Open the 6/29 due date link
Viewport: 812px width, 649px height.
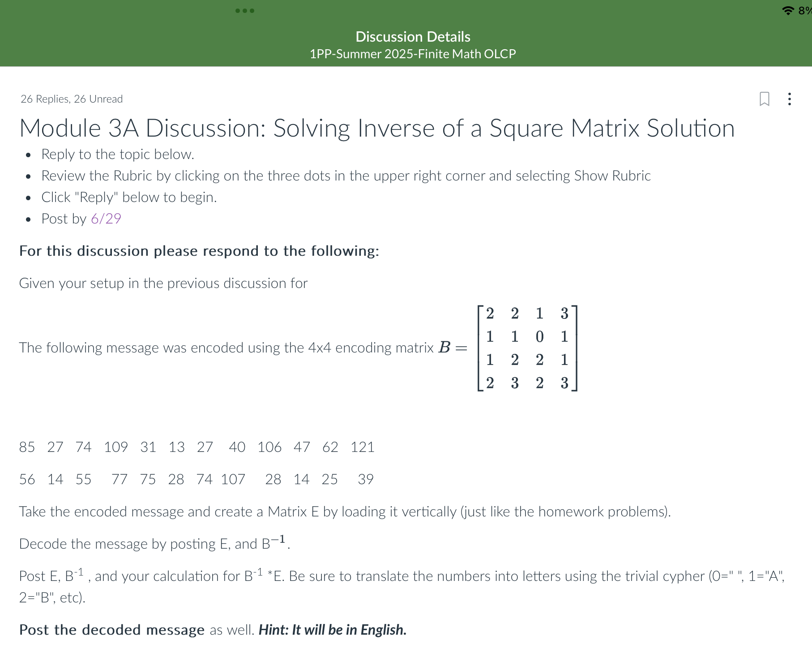click(106, 219)
